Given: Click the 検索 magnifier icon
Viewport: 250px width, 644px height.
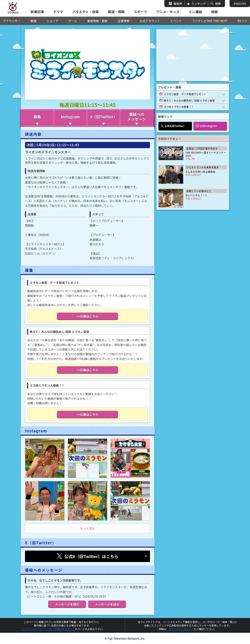Looking at the screenshot, I should [x=212, y=4].
